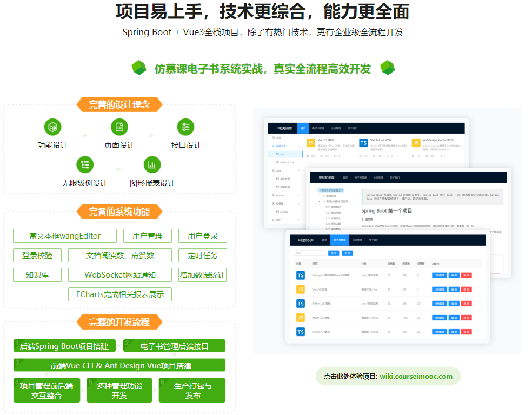Screen dimensions: 532x415
Task: Click the green diamond icon beside the banner title
Action: tap(139, 69)
